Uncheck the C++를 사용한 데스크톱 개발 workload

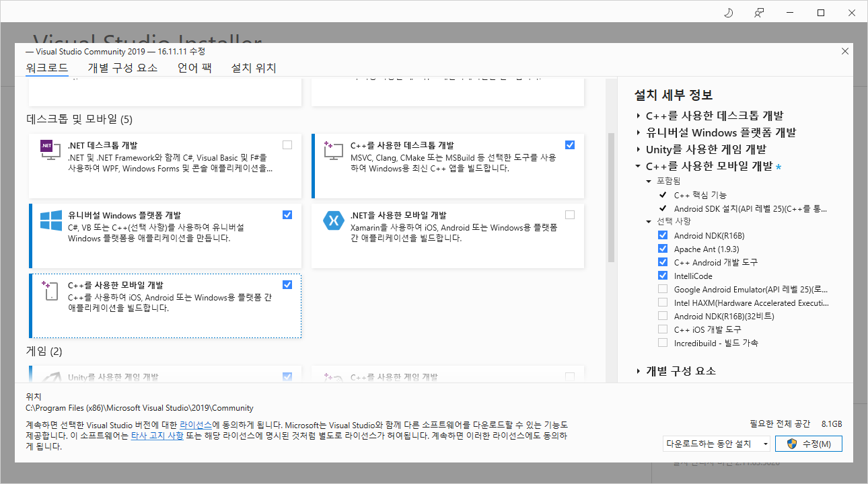tap(570, 145)
